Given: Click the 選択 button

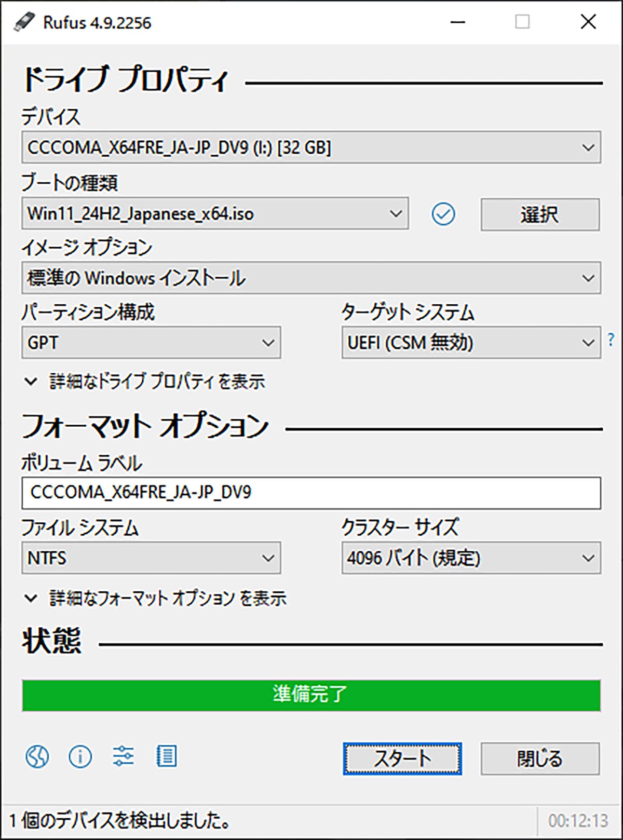Looking at the screenshot, I should coord(540,214).
